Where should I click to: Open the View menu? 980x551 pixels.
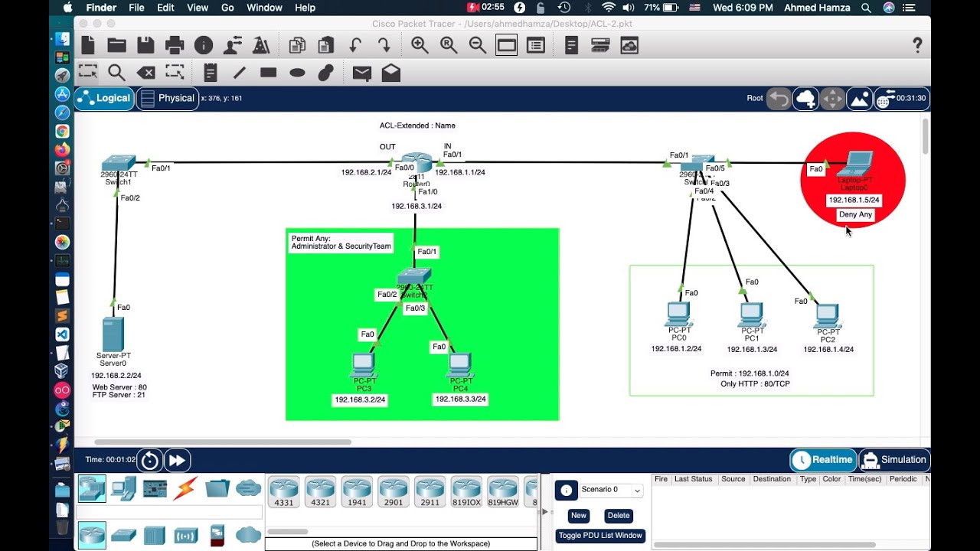[198, 8]
